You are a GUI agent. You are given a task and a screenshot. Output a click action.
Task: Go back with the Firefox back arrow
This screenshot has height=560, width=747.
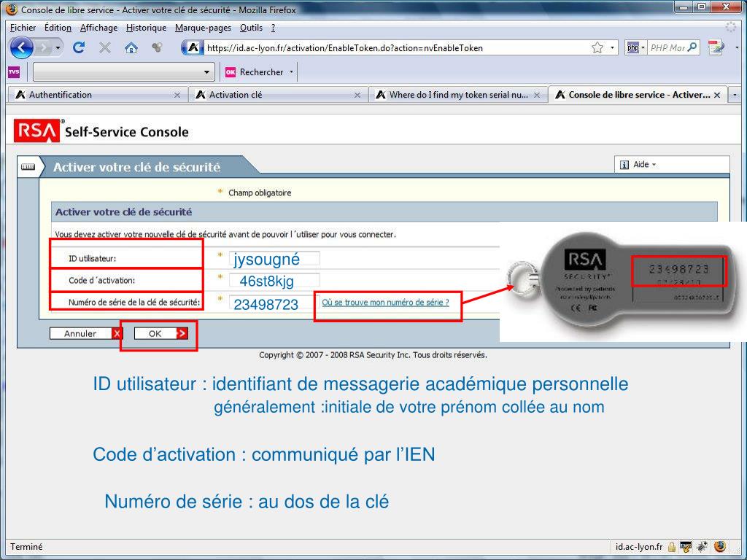(21, 47)
